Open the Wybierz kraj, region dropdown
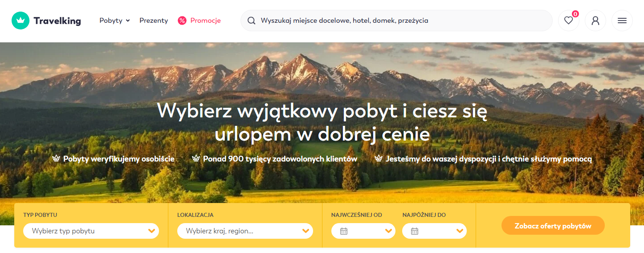The width and height of the screenshot is (644, 253). [x=245, y=231]
